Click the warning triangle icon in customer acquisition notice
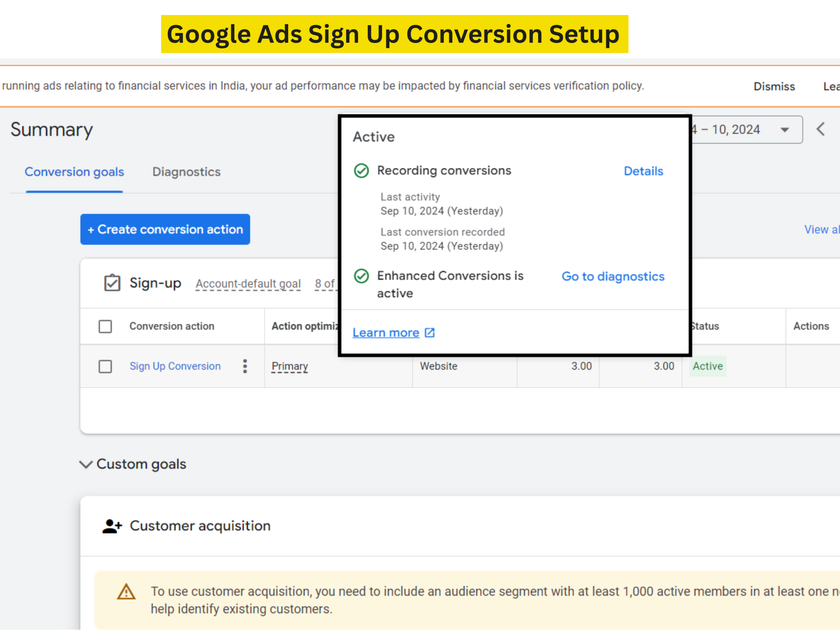The width and height of the screenshot is (840, 630). pos(126,592)
